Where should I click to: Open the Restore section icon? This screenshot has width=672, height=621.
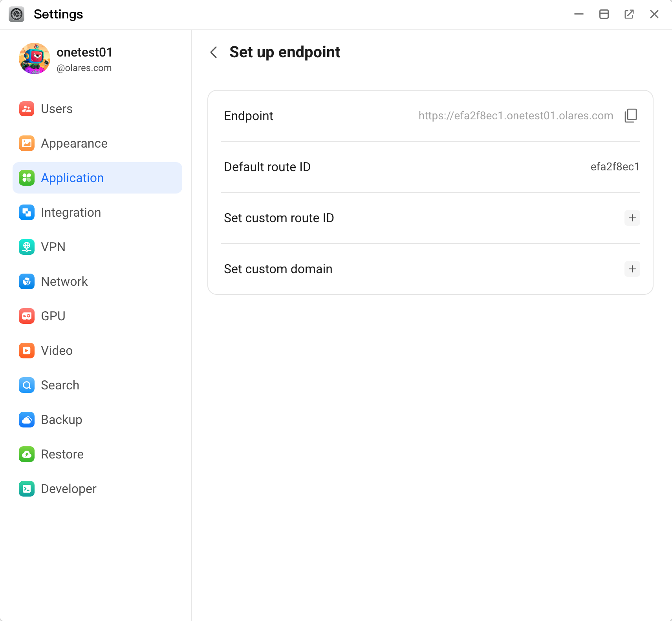26,454
